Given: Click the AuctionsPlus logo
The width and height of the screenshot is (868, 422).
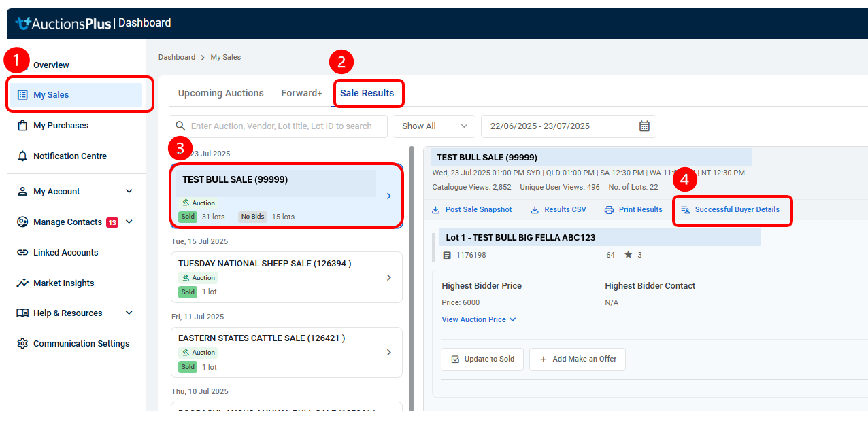Looking at the screenshot, I should 63,23.
